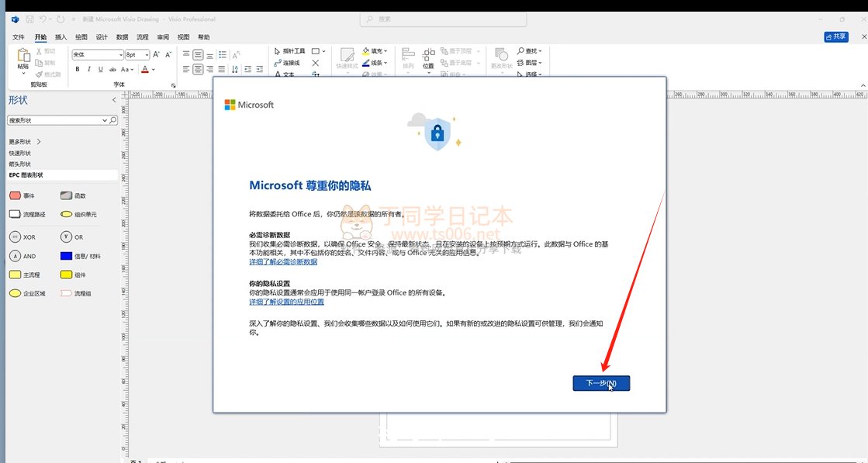868x463 pixels.
Task: Click the Copy (复制) icon
Action: [39, 63]
